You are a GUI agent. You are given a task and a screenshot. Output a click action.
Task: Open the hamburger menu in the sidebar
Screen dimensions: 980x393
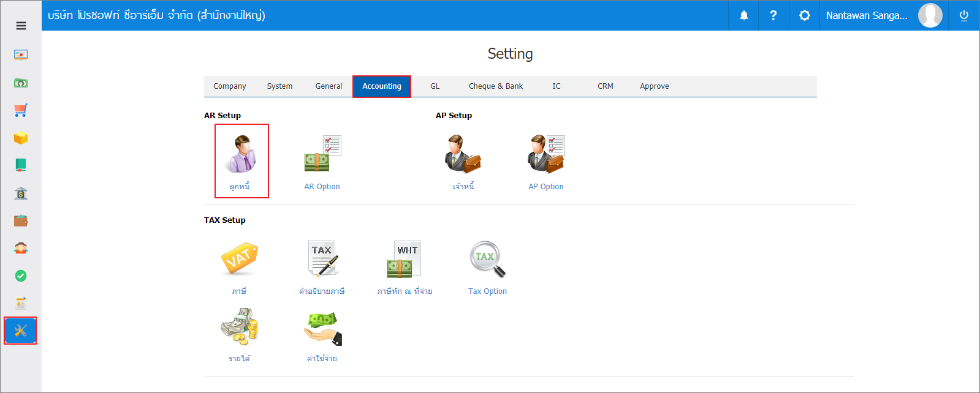click(x=21, y=26)
